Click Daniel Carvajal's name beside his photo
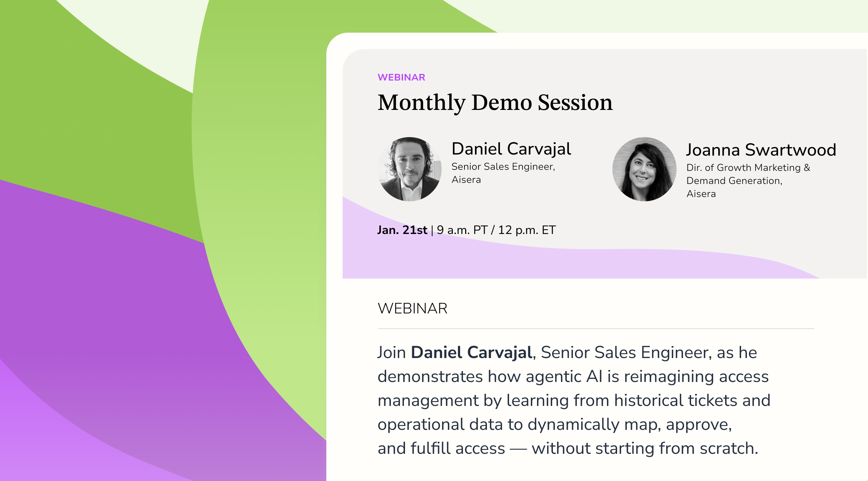 [511, 149]
